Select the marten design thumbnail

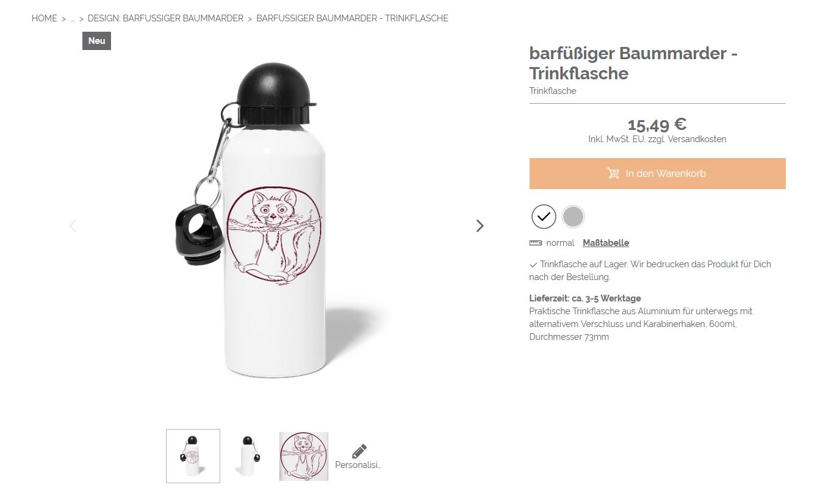[x=304, y=456]
